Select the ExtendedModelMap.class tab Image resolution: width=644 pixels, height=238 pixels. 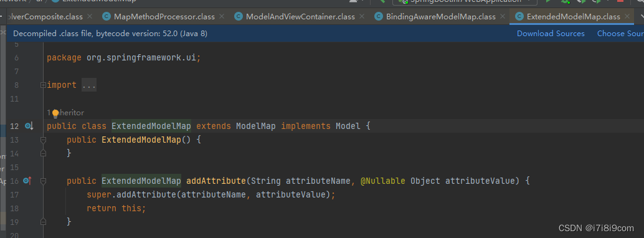(572, 17)
